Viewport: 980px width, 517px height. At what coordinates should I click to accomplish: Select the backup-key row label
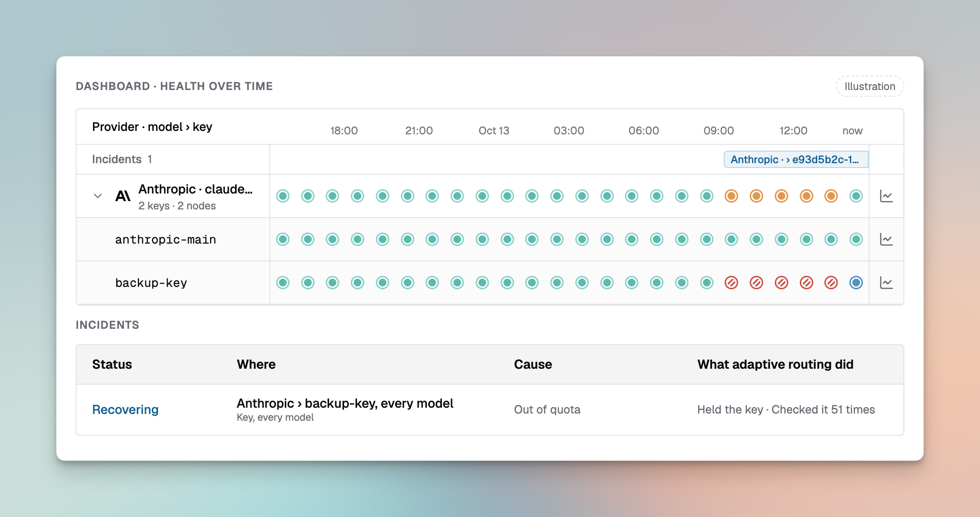point(151,283)
